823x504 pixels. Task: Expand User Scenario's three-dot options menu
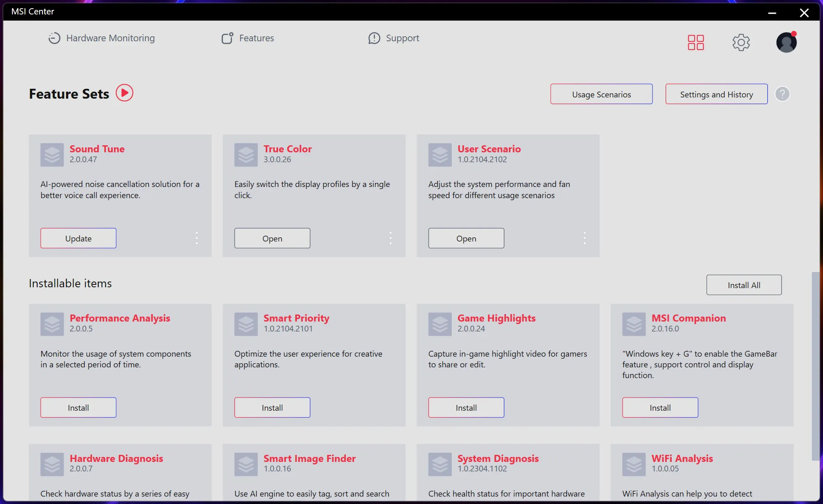[584, 238]
